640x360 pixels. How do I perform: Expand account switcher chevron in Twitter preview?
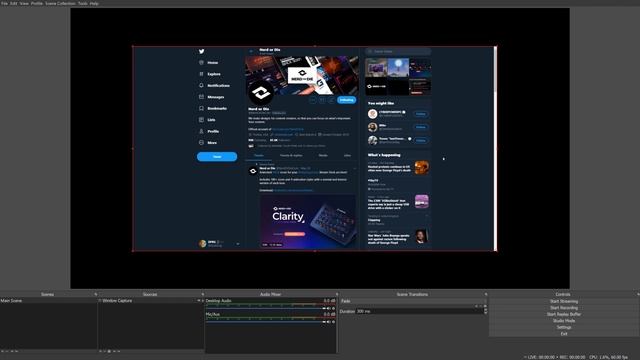pos(238,244)
